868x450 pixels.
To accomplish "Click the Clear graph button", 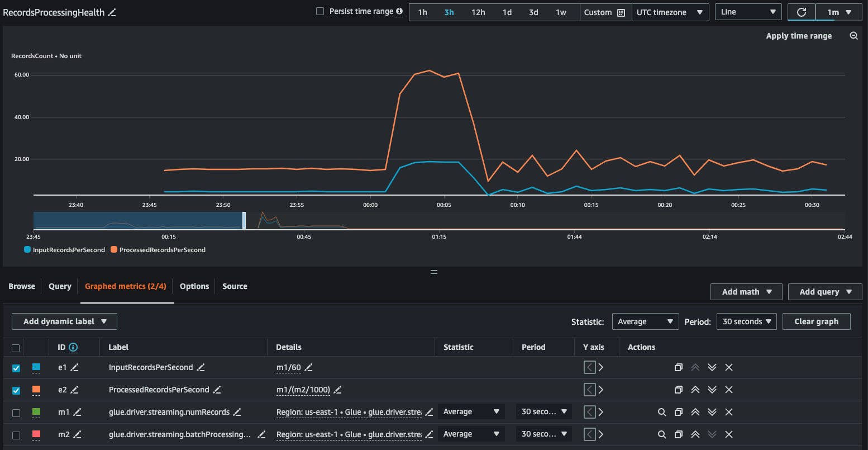I will [816, 321].
